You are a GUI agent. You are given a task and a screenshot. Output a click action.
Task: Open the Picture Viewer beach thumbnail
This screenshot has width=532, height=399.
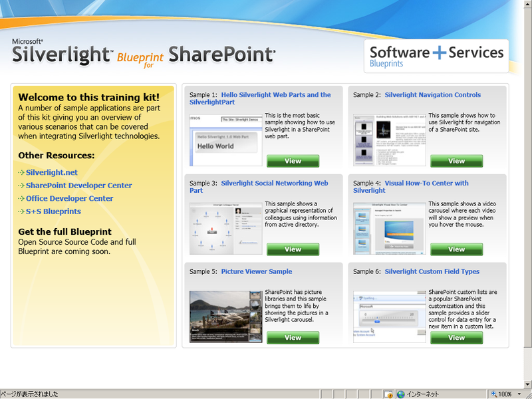point(226,317)
